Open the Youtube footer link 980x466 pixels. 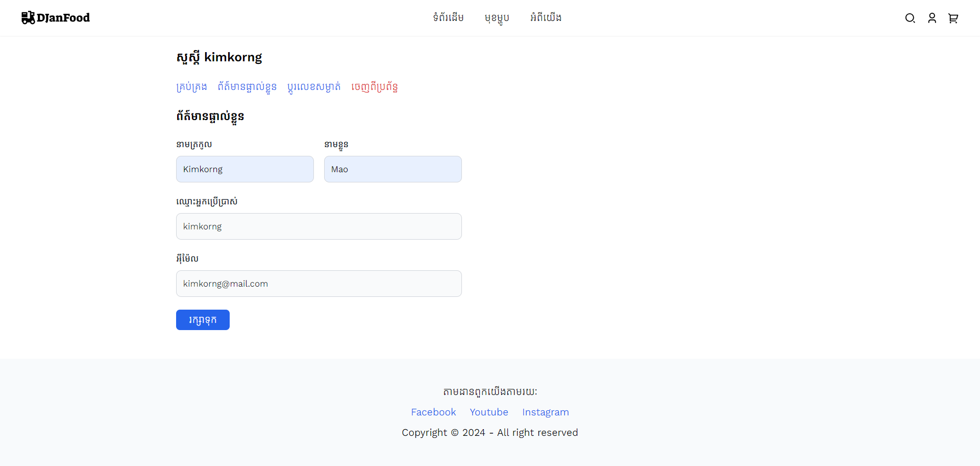[489, 412]
